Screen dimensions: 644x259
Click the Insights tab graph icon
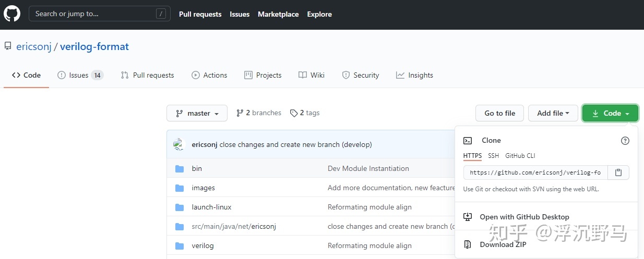pos(400,75)
